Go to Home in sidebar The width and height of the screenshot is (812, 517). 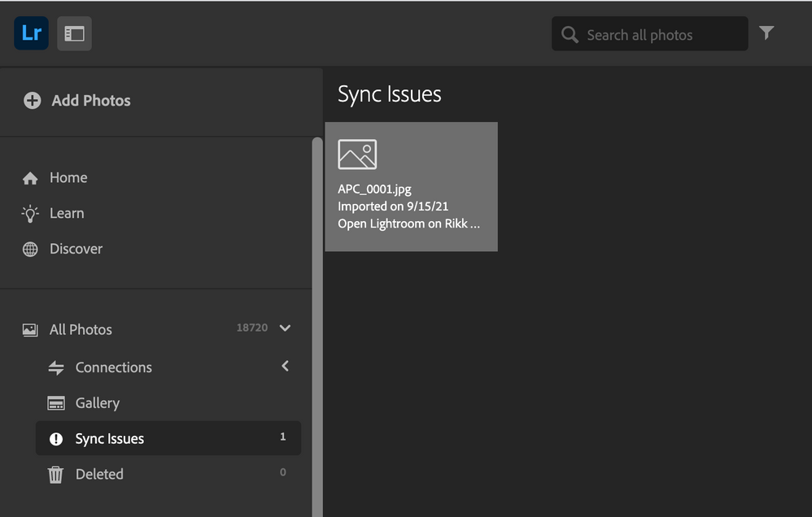[68, 177]
